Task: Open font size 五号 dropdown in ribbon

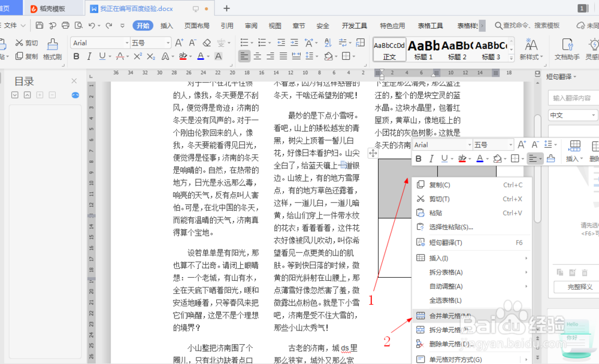Action: (x=168, y=43)
